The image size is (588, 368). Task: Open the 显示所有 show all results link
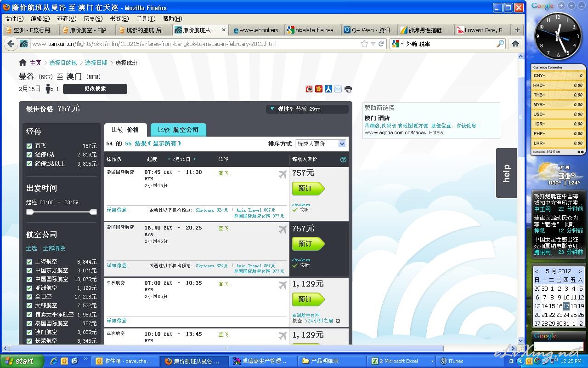click(x=164, y=144)
